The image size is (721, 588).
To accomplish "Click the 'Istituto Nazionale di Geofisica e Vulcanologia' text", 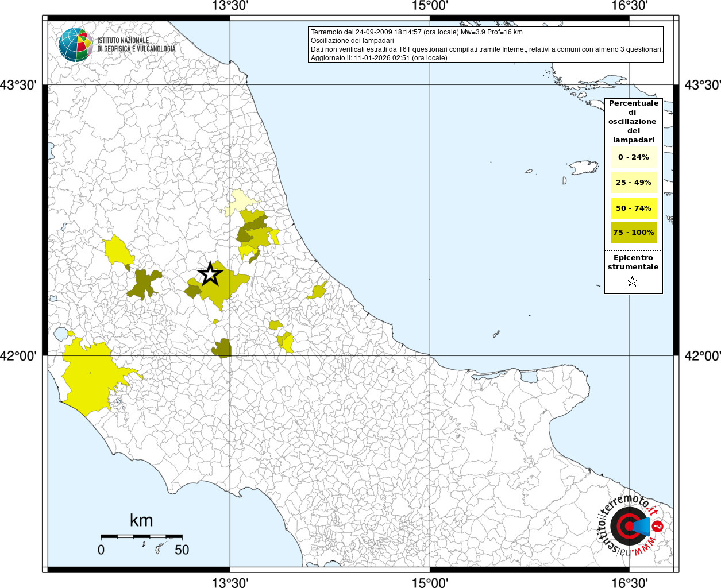I will click(136, 45).
